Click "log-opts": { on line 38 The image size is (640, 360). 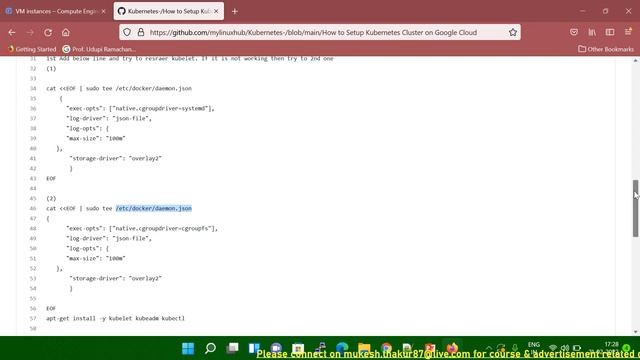click(88, 128)
